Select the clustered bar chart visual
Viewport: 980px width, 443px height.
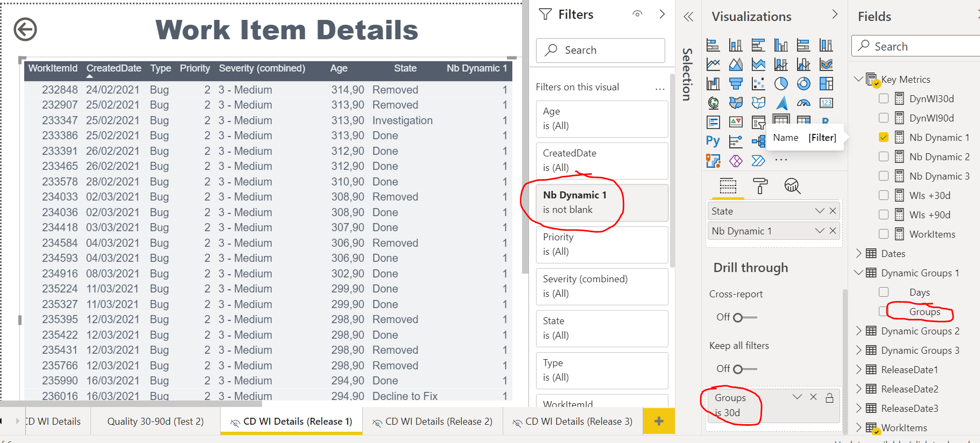tap(758, 45)
